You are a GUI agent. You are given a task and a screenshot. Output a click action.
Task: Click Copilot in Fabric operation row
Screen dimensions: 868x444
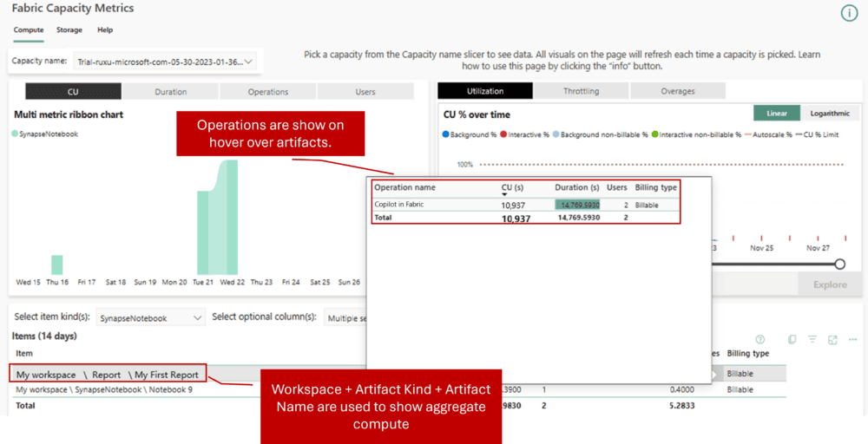click(526, 205)
